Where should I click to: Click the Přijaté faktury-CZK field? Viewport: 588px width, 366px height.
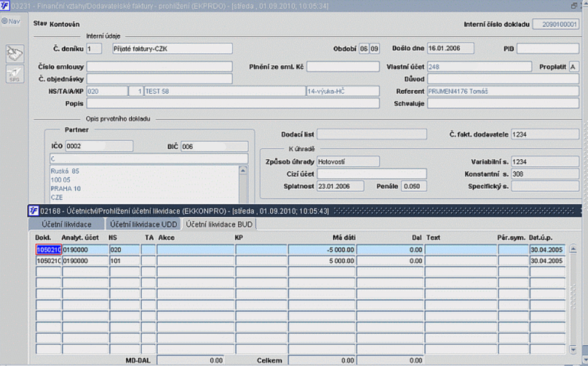173,48
